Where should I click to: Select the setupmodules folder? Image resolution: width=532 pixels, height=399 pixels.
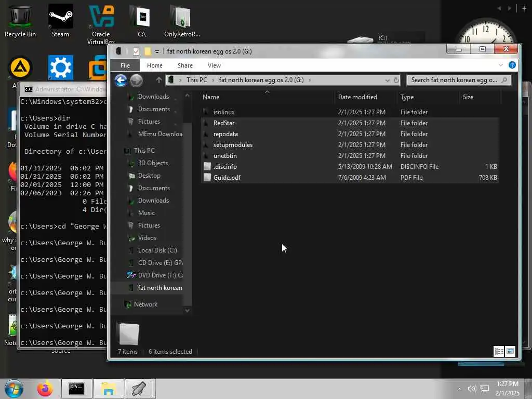tap(350, 144)
